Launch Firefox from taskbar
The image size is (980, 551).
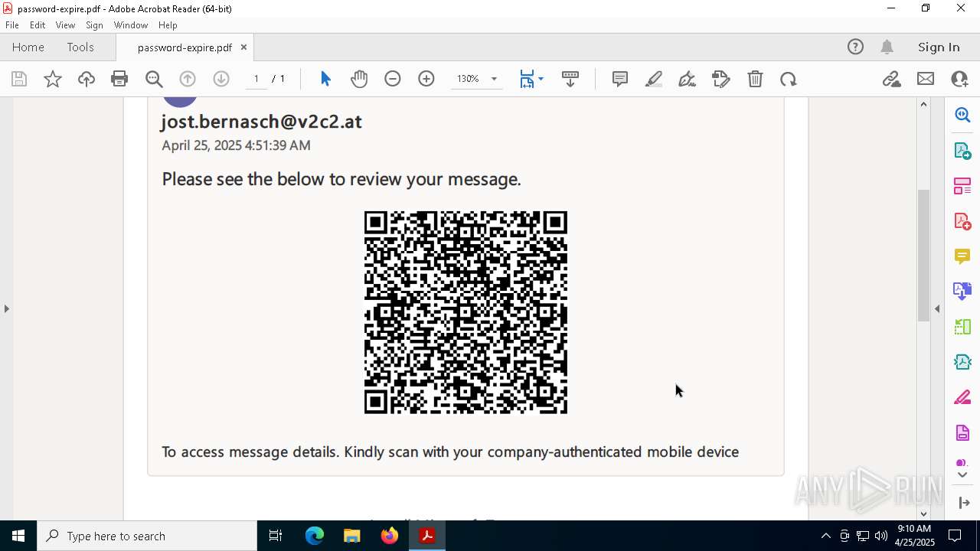390,536
